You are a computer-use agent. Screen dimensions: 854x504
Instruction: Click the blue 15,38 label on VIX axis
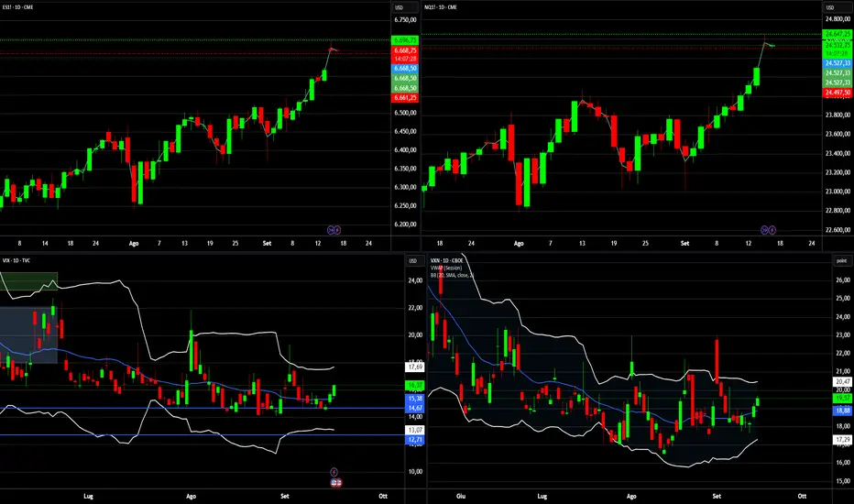click(x=415, y=399)
